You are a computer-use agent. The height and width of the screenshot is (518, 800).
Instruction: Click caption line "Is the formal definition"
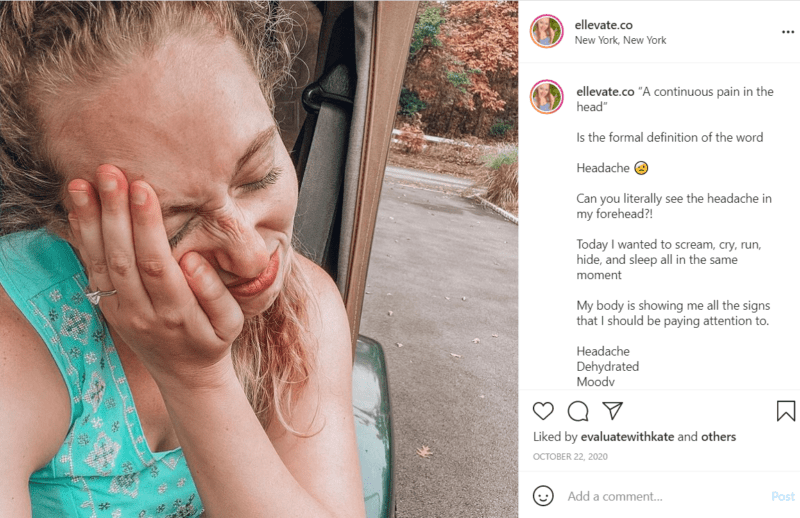coord(669,137)
